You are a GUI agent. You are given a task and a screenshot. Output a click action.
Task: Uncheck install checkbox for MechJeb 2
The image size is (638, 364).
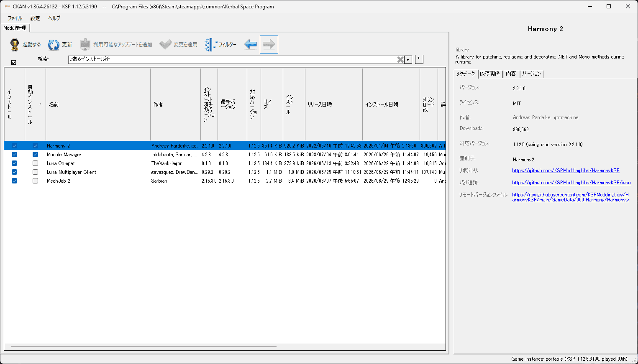14,181
